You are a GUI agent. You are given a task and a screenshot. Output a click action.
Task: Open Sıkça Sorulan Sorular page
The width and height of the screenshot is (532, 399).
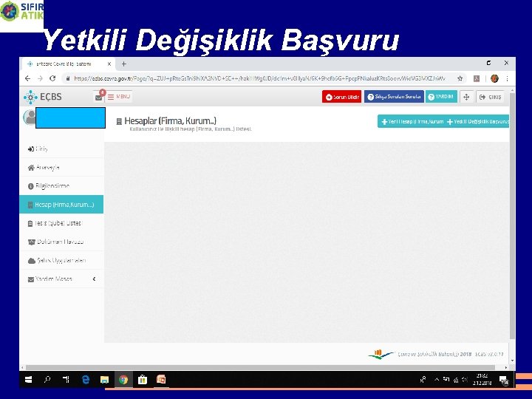[394, 97]
